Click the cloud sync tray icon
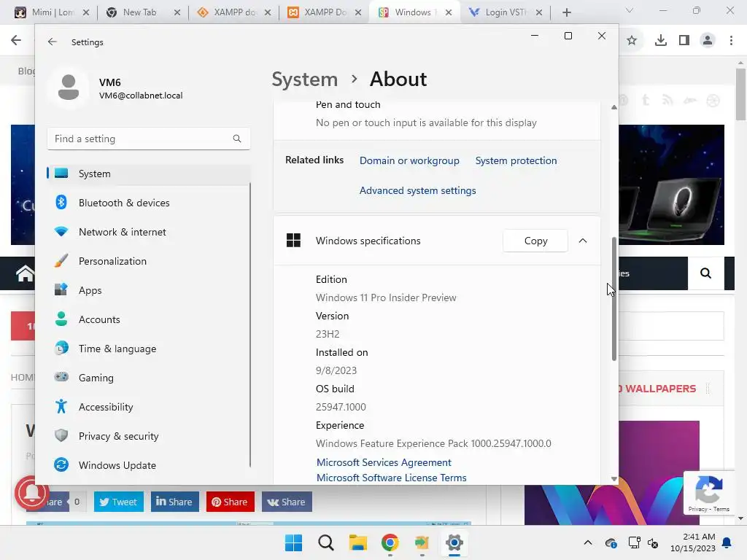 point(611,542)
